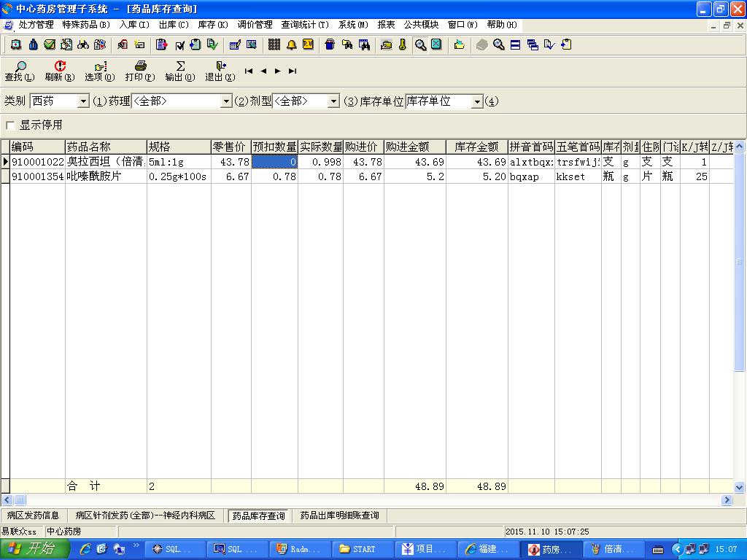The height and width of the screenshot is (560, 747).
Task: Open the 调价管理 menu
Action: (x=255, y=24)
